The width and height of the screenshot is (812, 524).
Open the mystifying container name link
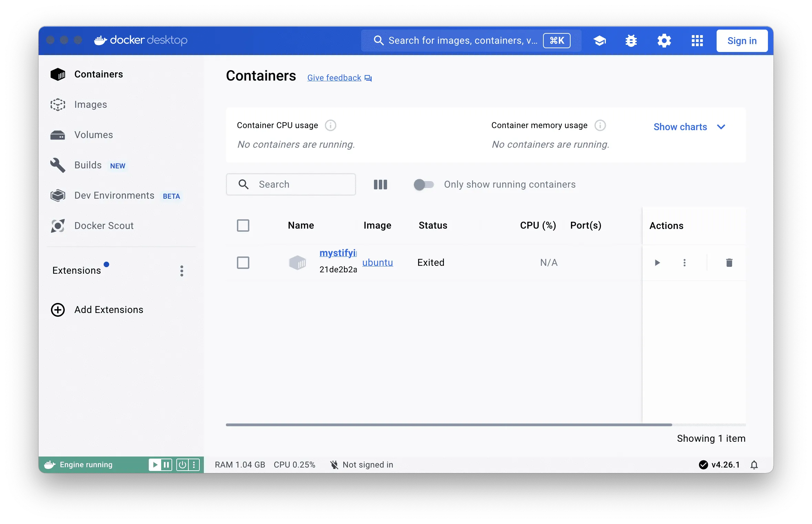coord(338,253)
